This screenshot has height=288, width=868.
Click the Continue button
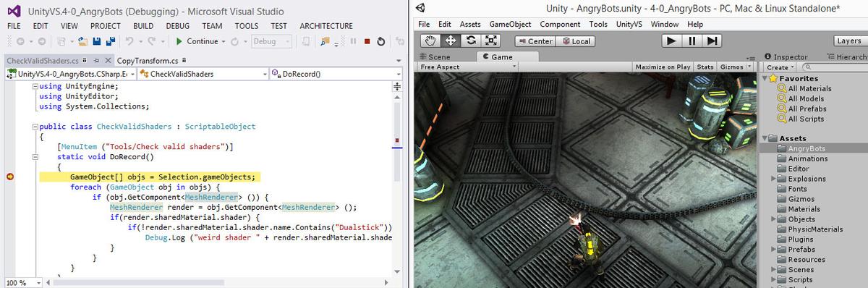(x=197, y=41)
